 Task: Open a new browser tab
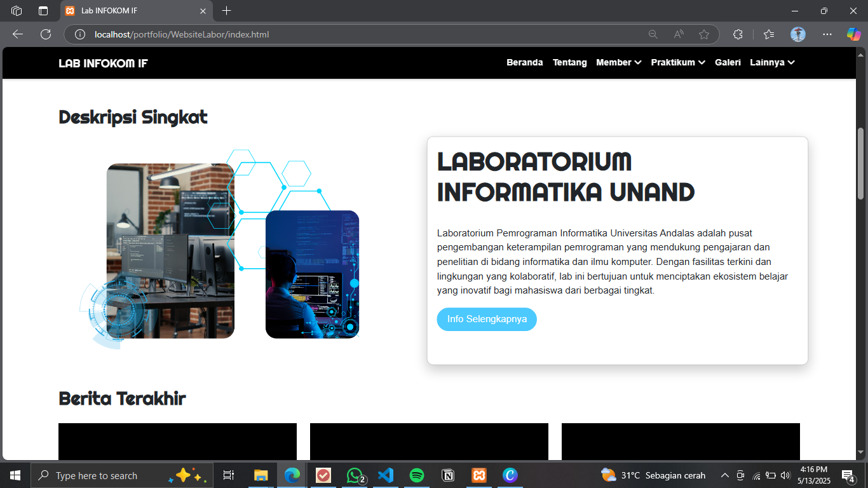point(227,11)
